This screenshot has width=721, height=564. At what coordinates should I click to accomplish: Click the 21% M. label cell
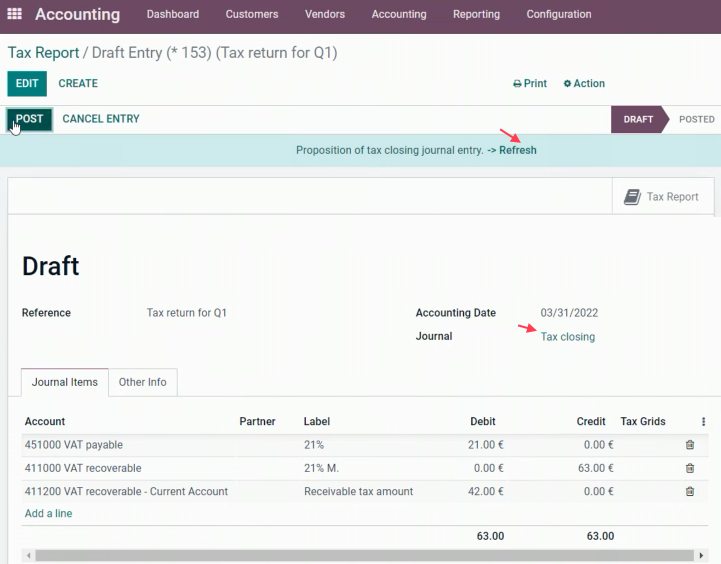tap(321, 468)
